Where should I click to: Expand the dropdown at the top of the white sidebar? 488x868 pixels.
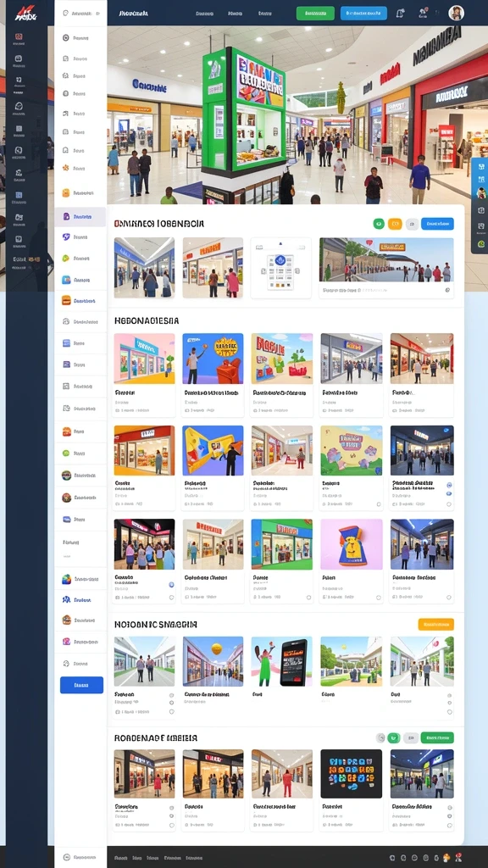click(x=80, y=13)
